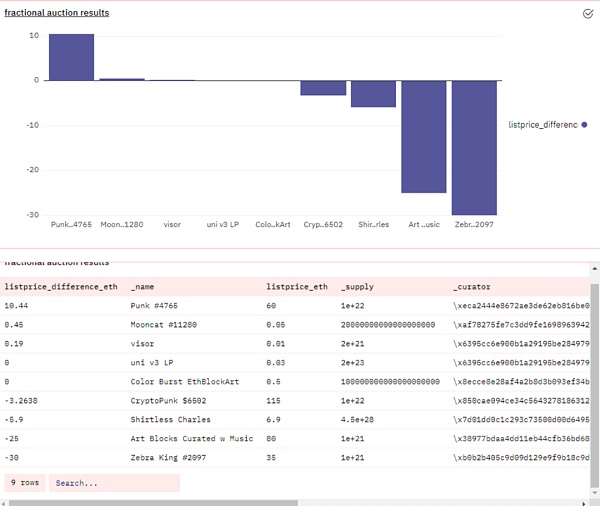Select the Shirtless Charles bar in chart
Screen dimensions: 600x506
tap(373, 93)
